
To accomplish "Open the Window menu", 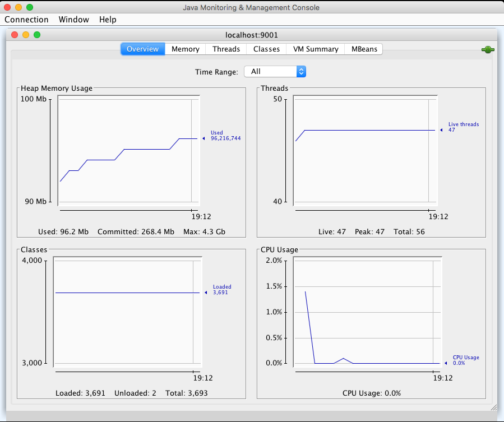I will point(73,20).
